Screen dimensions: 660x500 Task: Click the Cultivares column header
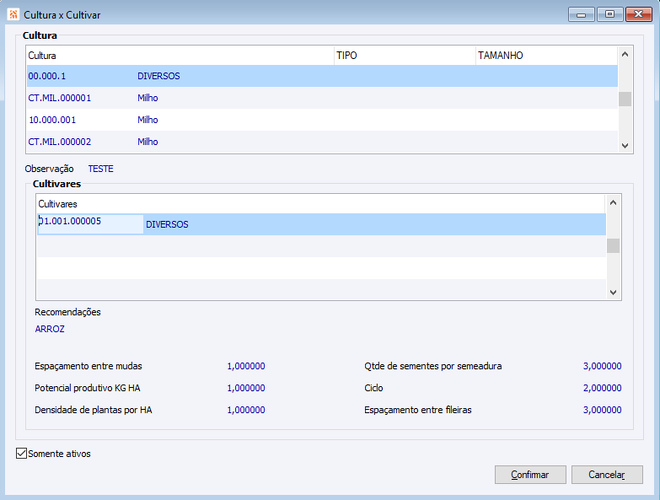pyautogui.click(x=321, y=204)
